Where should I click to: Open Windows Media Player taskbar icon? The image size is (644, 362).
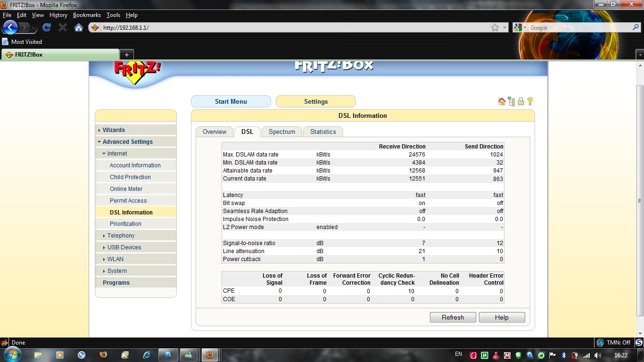[60, 354]
